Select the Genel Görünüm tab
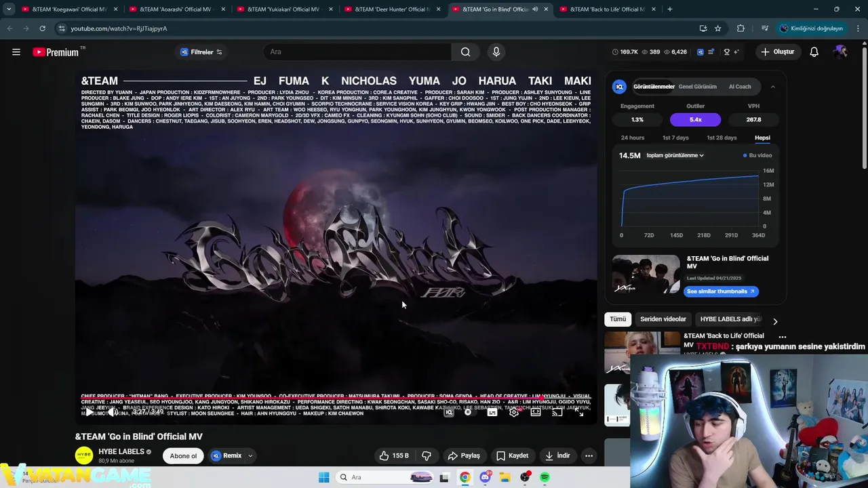Viewport: 868px width, 488px height. pos(698,87)
